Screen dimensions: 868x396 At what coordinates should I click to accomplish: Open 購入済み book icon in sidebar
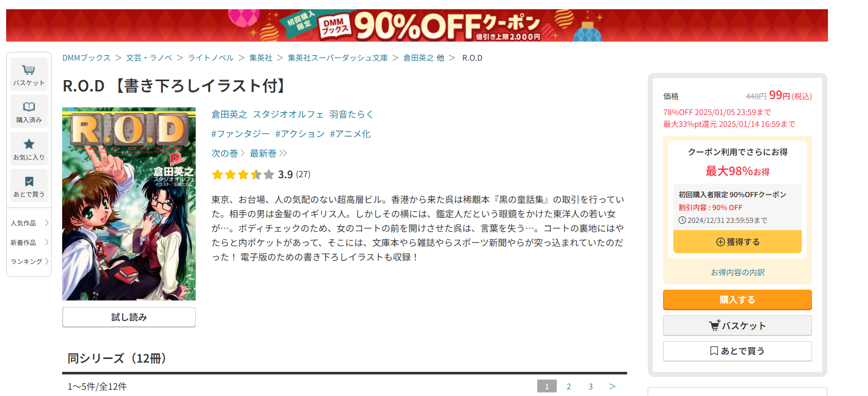pyautogui.click(x=29, y=111)
